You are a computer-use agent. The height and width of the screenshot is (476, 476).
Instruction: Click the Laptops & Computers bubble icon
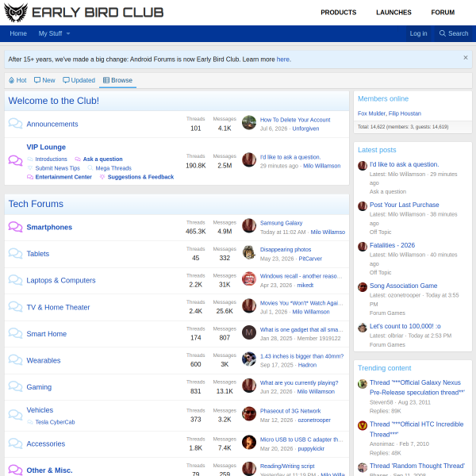point(15,280)
